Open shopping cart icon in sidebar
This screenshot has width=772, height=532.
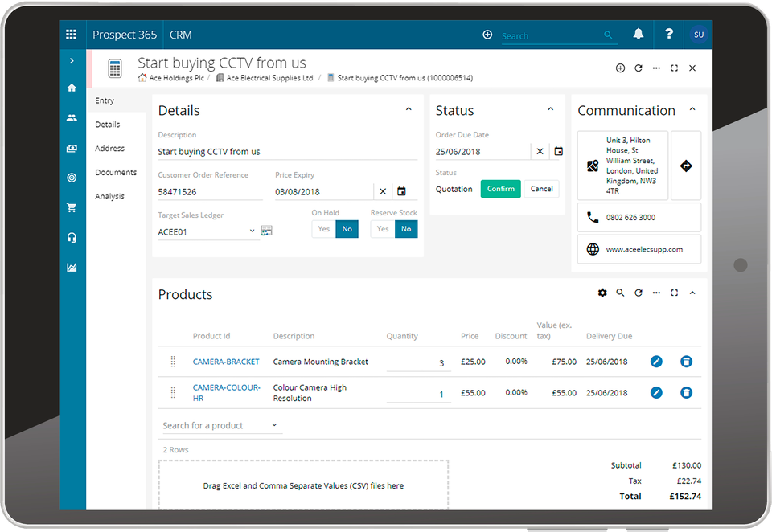click(72, 207)
